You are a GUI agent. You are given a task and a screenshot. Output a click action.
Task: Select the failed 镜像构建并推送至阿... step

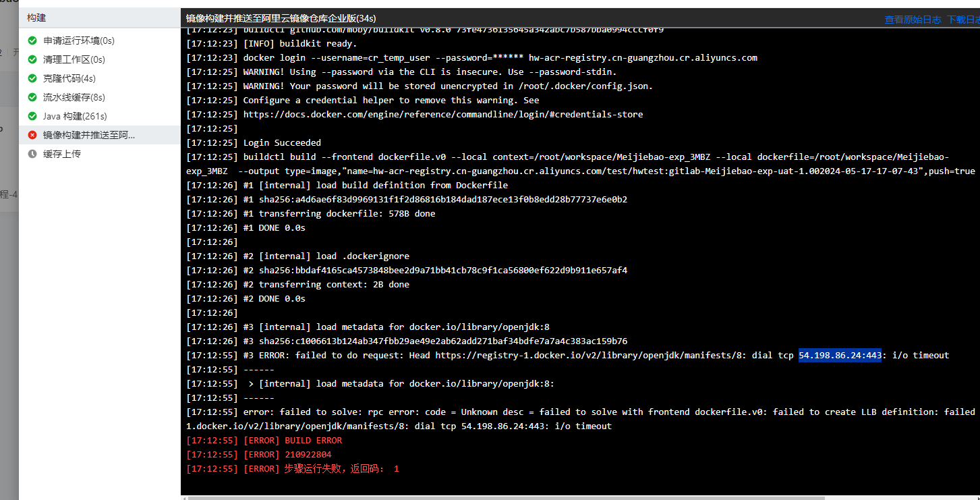(x=88, y=136)
